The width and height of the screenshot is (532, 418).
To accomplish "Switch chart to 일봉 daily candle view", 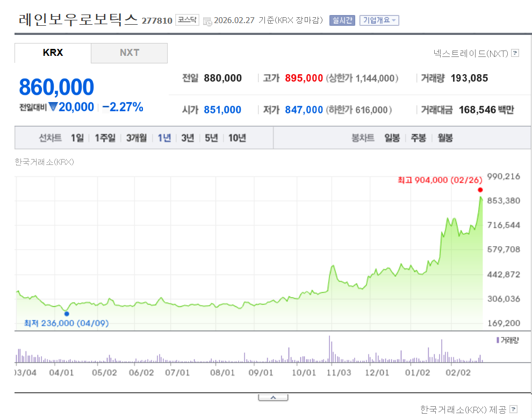I will [392, 138].
